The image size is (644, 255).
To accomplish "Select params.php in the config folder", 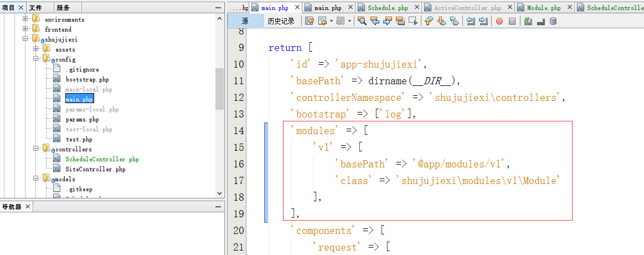I will pos(82,119).
